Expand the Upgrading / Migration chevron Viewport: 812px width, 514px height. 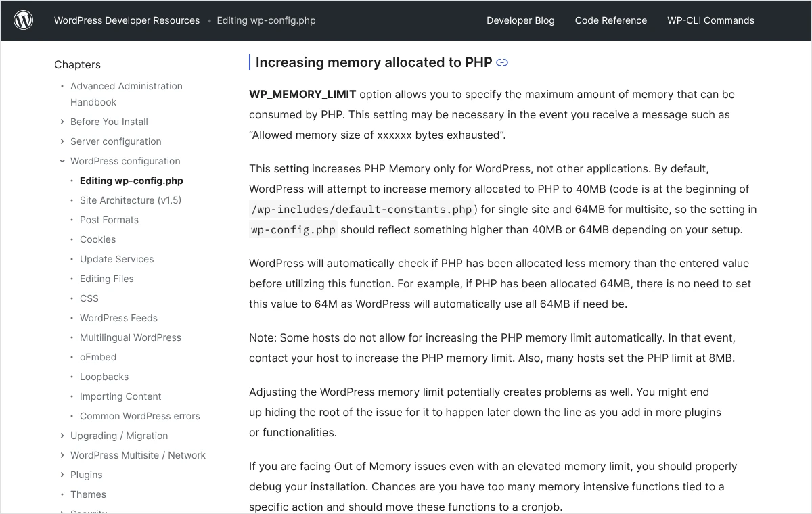[x=62, y=436]
